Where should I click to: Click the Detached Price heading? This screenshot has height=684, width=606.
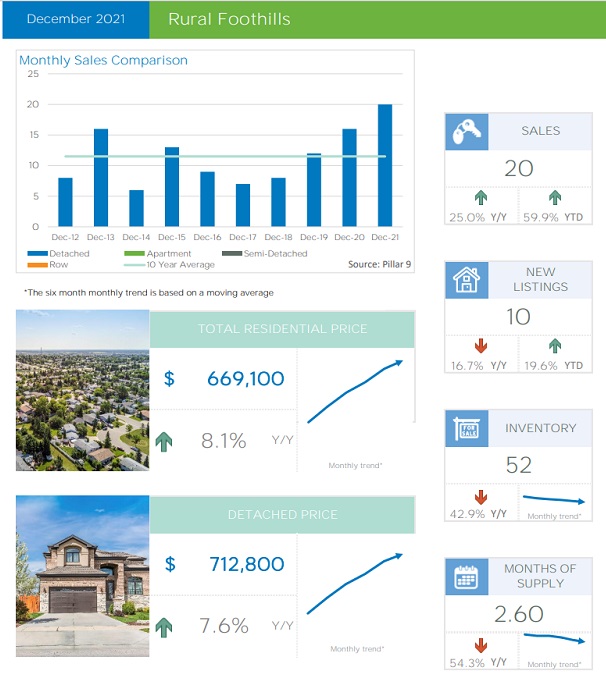pos(282,515)
